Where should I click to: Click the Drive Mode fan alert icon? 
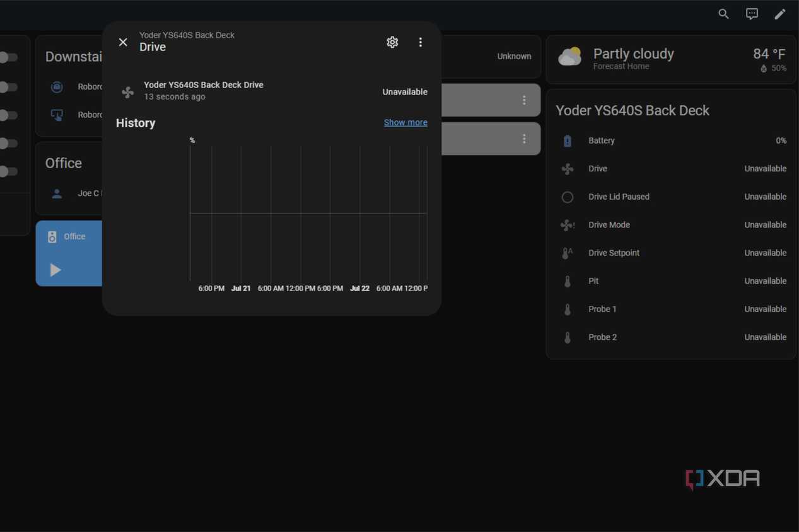click(x=568, y=225)
